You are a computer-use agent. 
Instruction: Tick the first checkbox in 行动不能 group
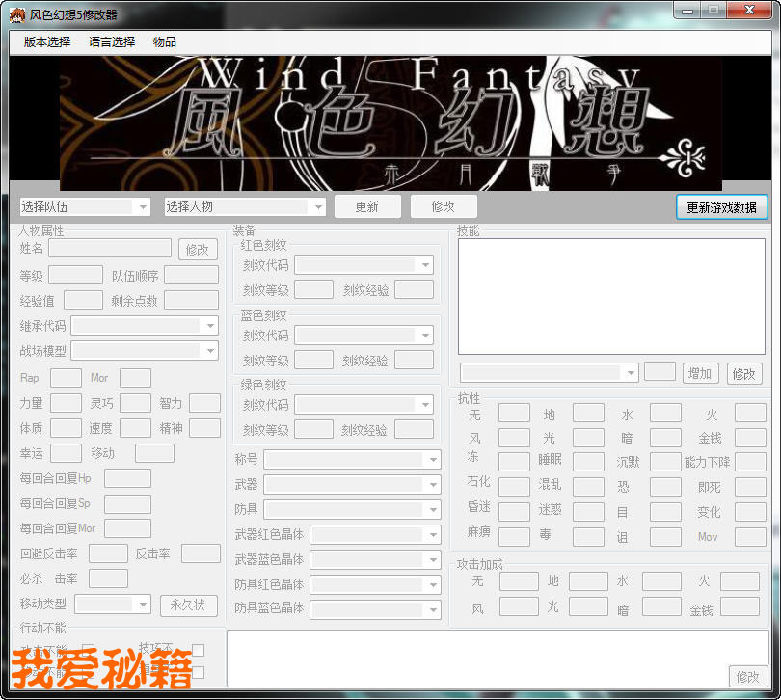tap(89, 650)
